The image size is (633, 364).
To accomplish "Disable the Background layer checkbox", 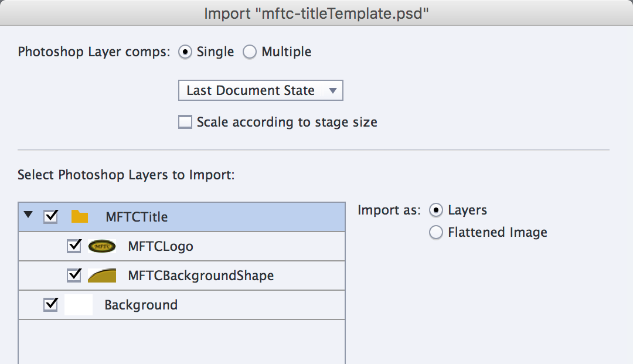I will point(51,305).
